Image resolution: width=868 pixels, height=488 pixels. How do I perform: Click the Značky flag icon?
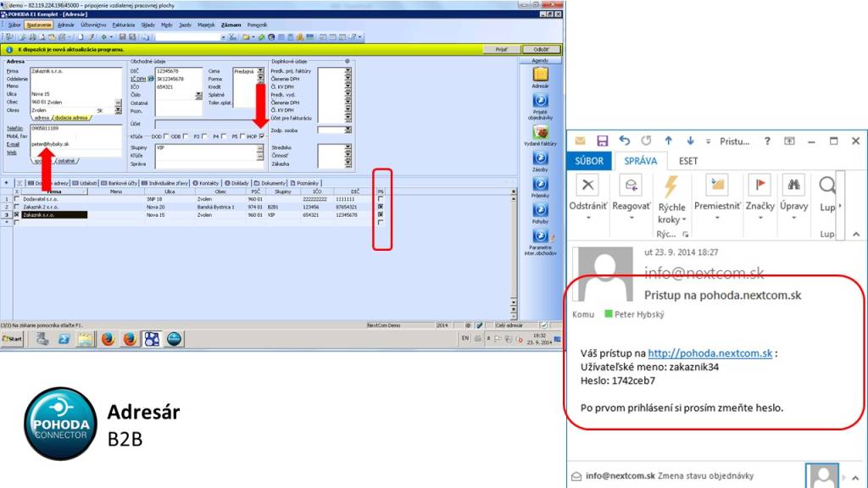[759, 186]
